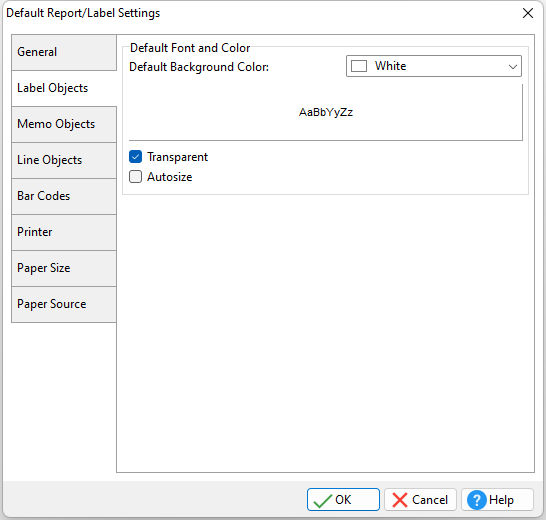Select the Printer tab

[64, 232]
